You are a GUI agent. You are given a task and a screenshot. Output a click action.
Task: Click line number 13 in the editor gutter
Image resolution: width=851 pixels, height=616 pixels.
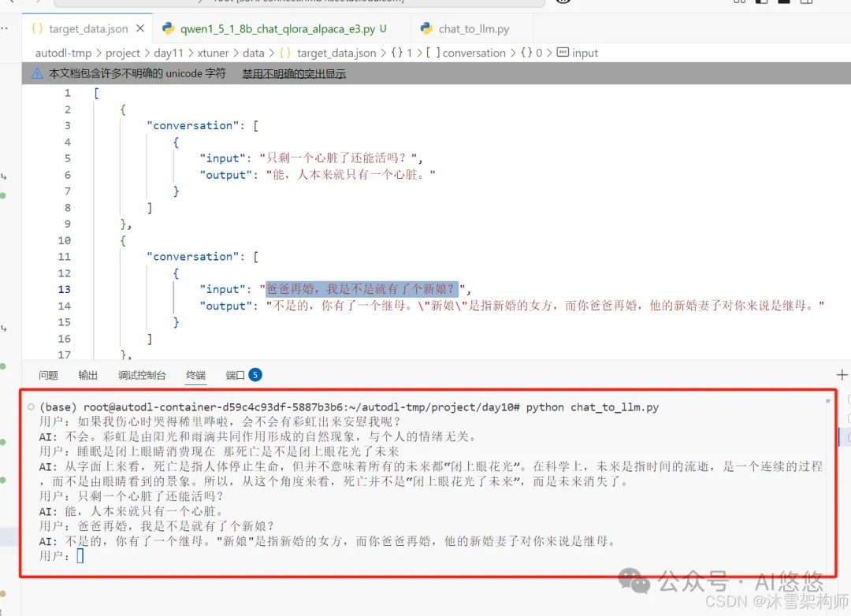(64, 289)
